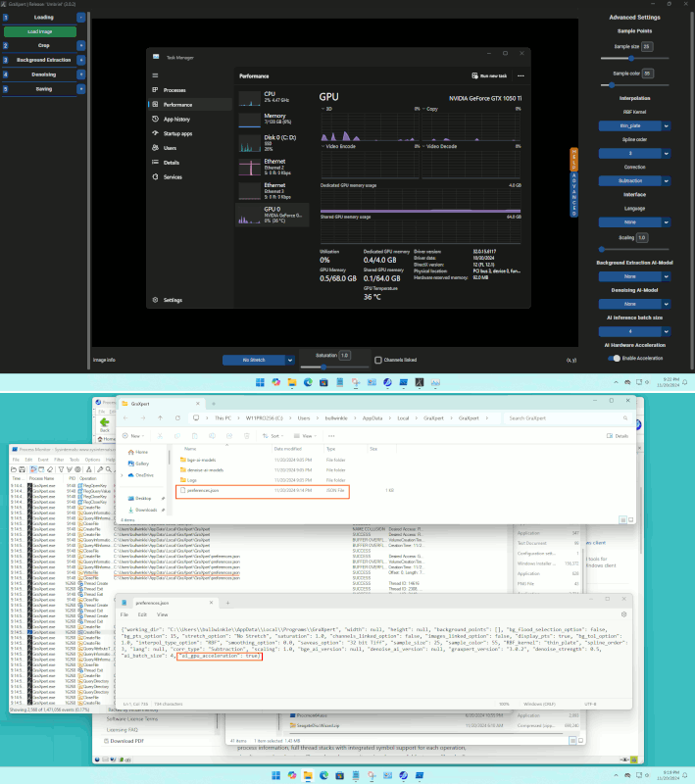
Task: Click the blue ADVANCED side tab
Action: click(x=574, y=194)
